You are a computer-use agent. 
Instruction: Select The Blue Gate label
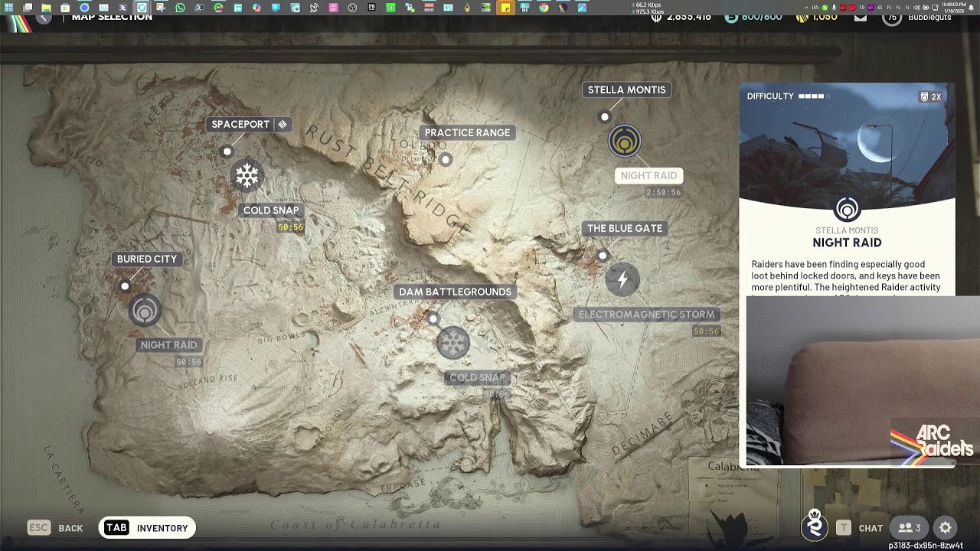click(x=625, y=228)
